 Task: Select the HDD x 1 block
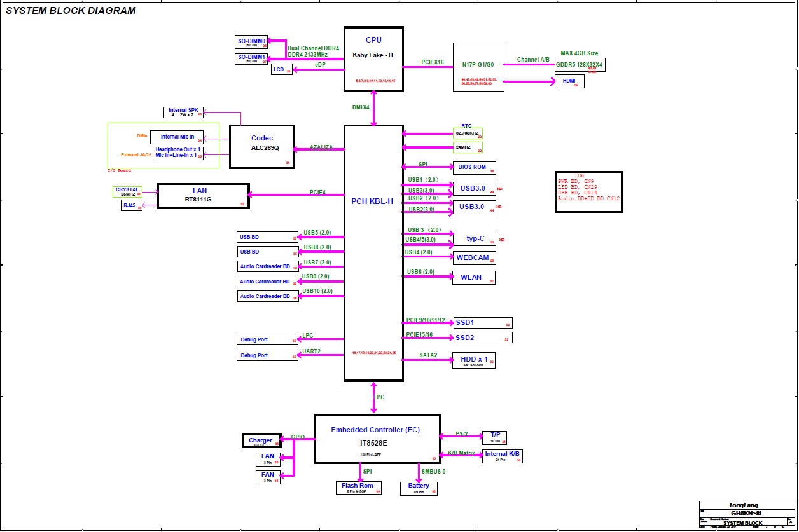[x=474, y=360]
